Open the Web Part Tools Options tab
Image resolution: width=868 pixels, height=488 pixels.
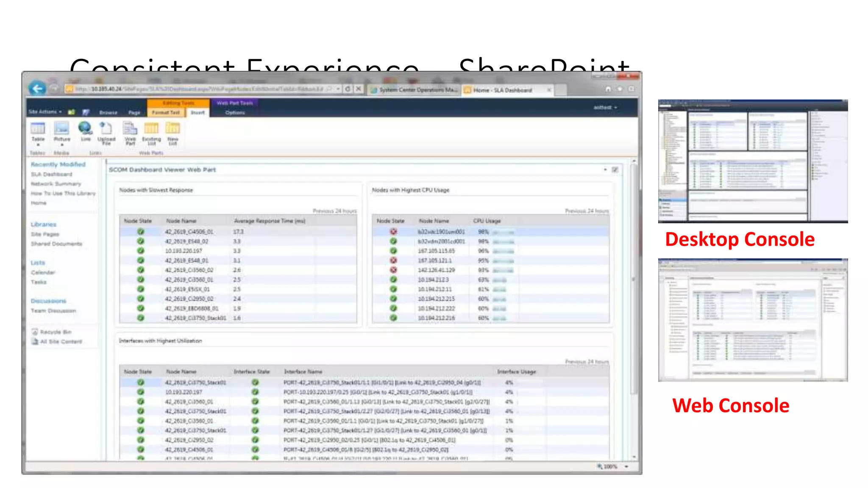[235, 113]
